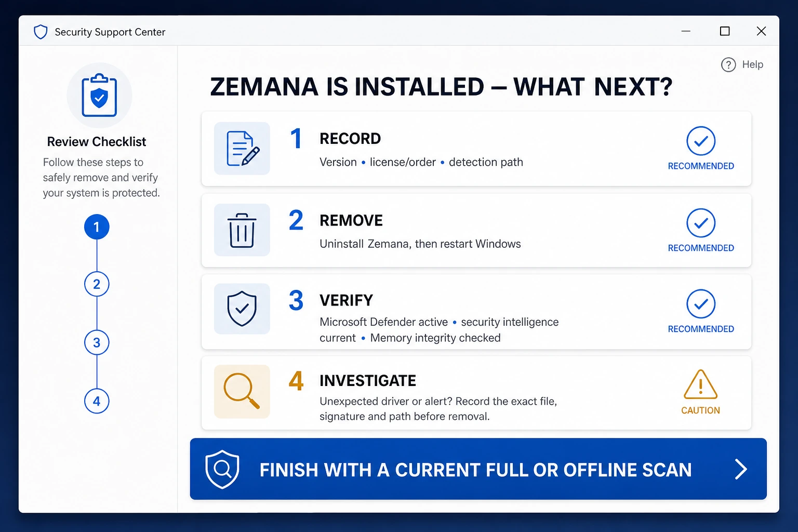The width and height of the screenshot is (798, 532).
Task: Click the REMOVE step heading
Action: click(351, 220)
